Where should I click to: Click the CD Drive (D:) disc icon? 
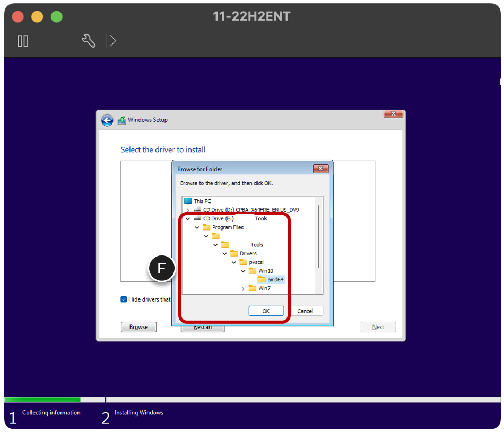pyautogui.click(x=197, y=209)
